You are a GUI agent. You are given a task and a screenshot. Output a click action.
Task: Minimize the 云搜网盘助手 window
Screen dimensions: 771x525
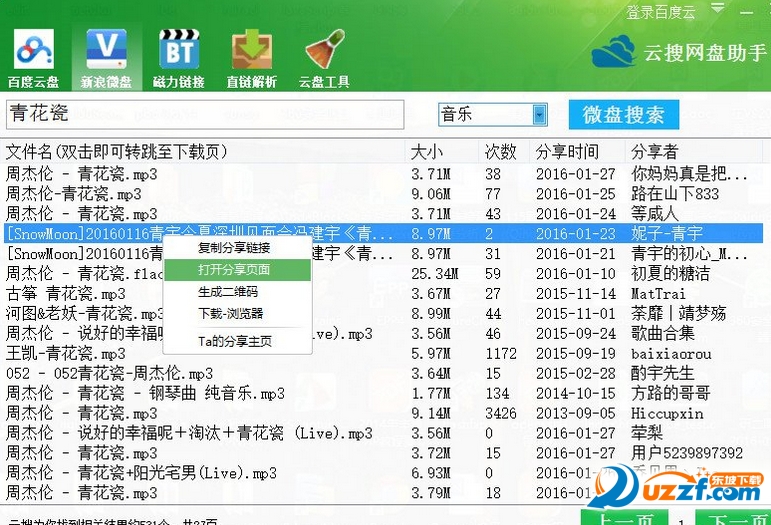[746, 12]
